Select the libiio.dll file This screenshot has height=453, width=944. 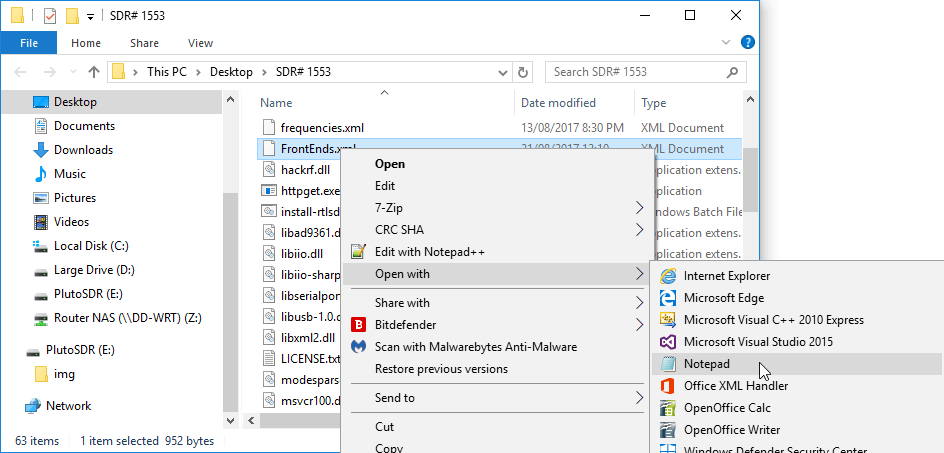click(x=302, y=254)
